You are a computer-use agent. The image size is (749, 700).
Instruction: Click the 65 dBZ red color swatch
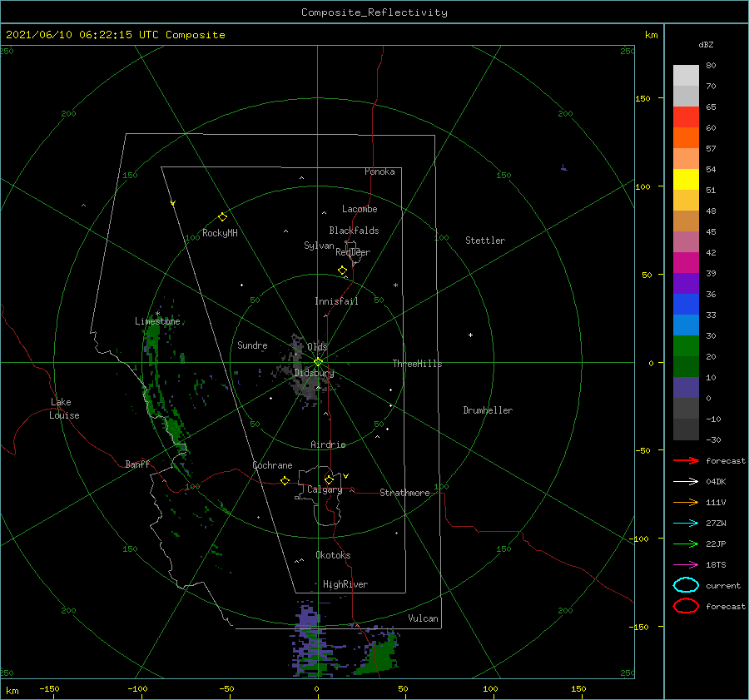click(x=686, y=117)
